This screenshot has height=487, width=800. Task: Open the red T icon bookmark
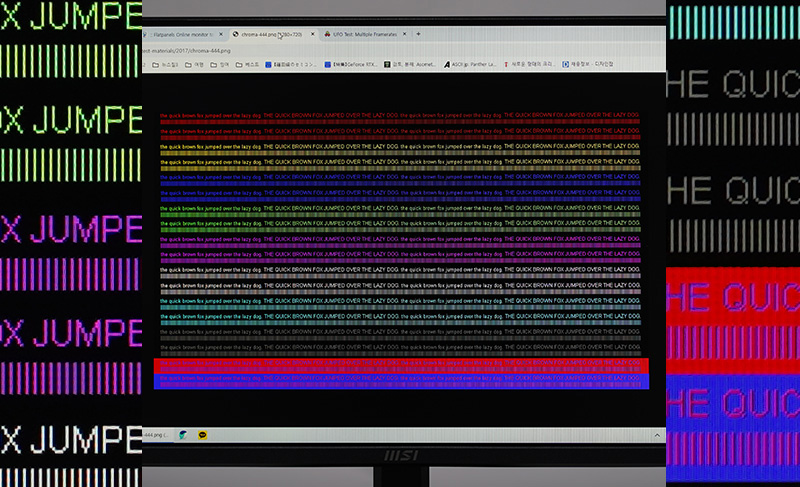point(529,64)
